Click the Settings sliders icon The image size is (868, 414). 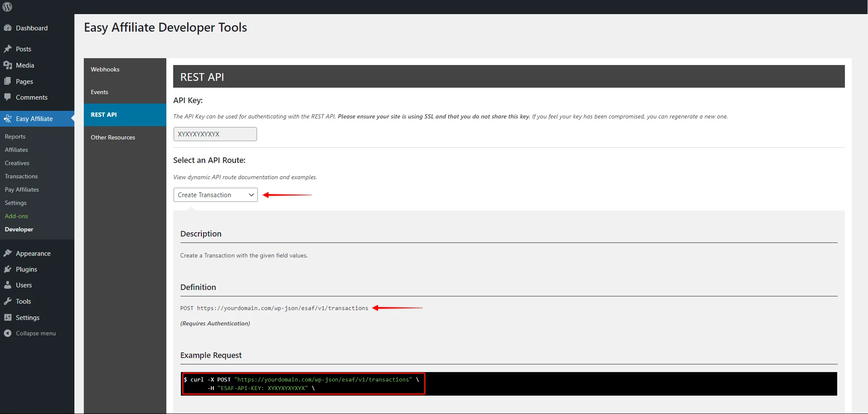(8, 317)
